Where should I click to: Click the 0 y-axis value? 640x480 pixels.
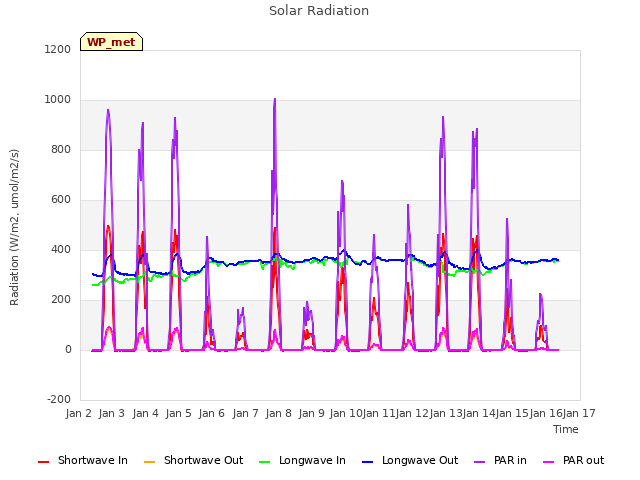(x=68, y=350)
